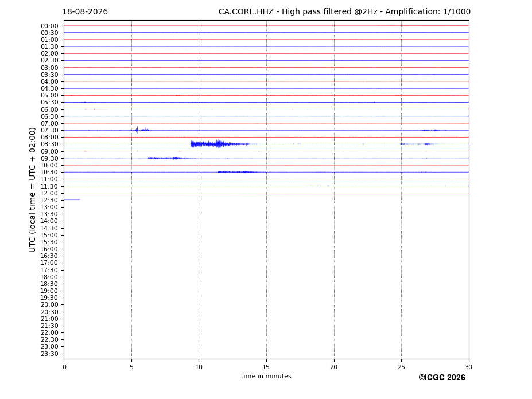
Task: Click the UTC local time axis label
Action: pyautogui.click(x=32, y=190)
